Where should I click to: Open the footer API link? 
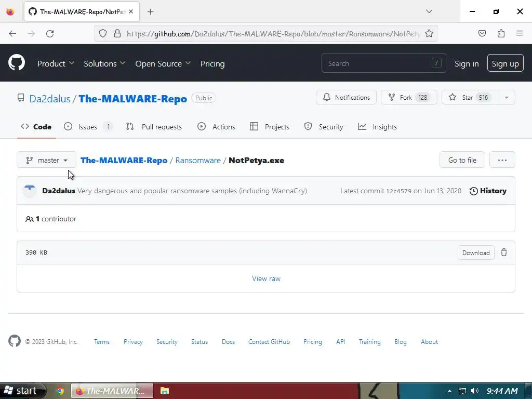341,342
